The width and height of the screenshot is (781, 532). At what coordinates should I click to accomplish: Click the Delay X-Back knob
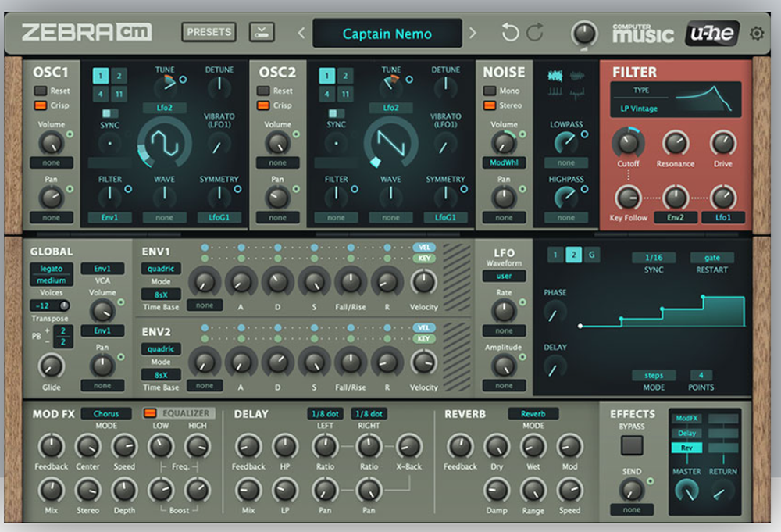click(x=409, y=446)
